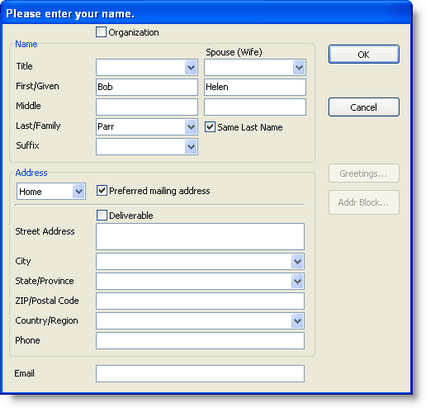Viewport: 426px width, 408px height.
Task: Click the Cancel button
Action: 364,107
